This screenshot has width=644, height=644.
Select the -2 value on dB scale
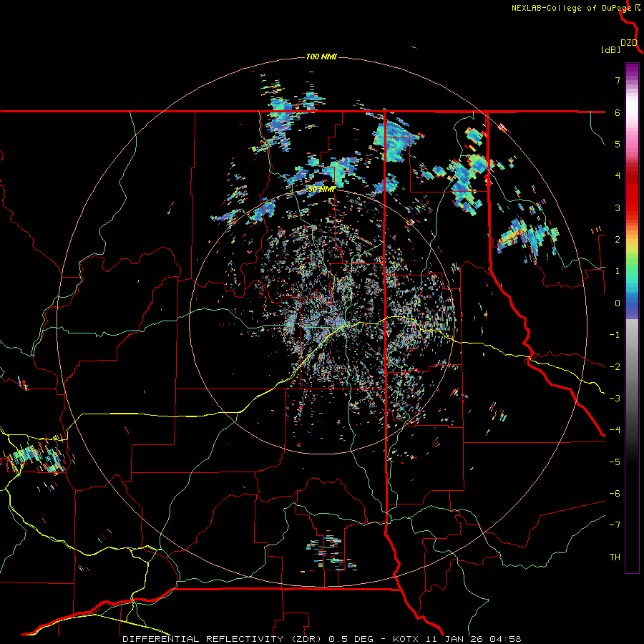pyautogui.click(x=615, y=366)
